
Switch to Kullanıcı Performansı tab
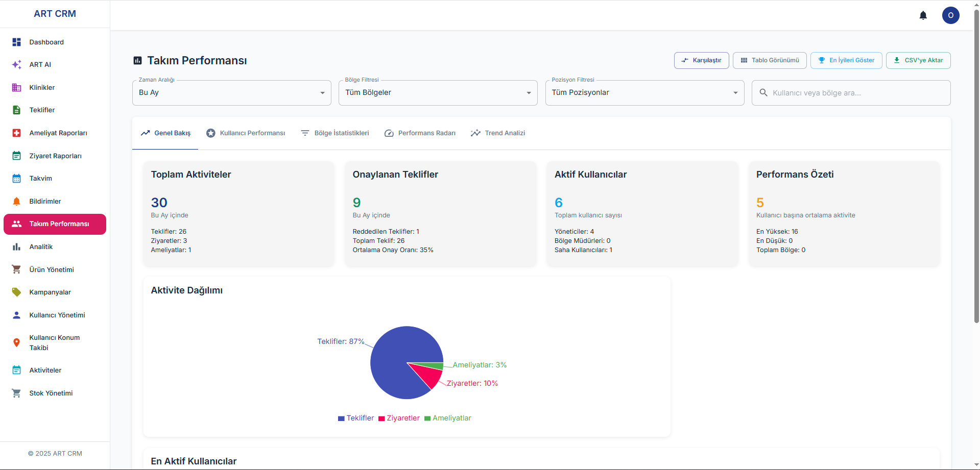(246, 133)
